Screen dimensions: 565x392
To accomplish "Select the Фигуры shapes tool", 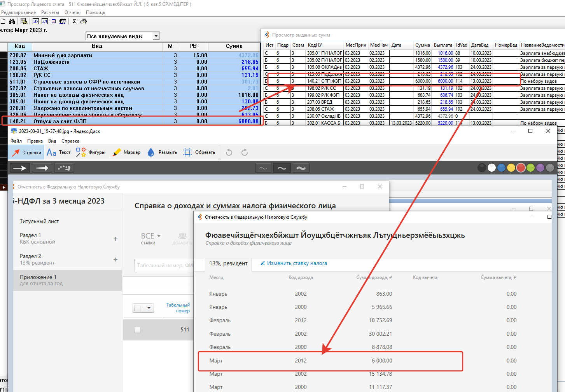I will click(91, 152).
